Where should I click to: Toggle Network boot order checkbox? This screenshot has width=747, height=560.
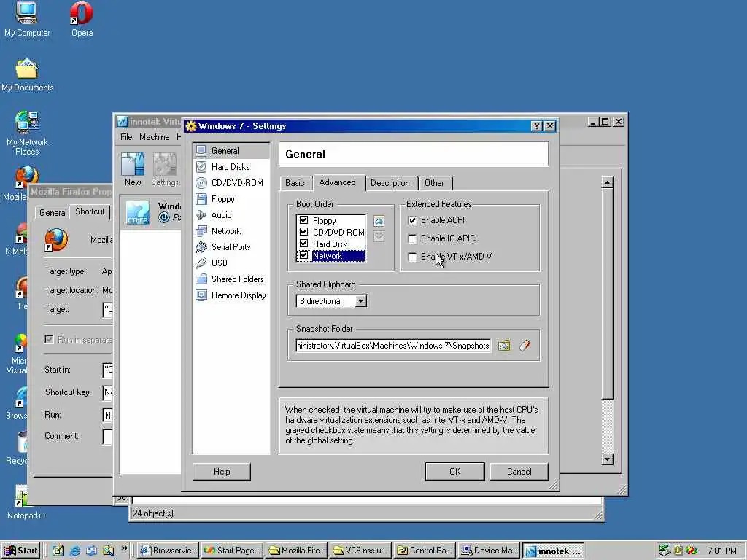[303, 255]
